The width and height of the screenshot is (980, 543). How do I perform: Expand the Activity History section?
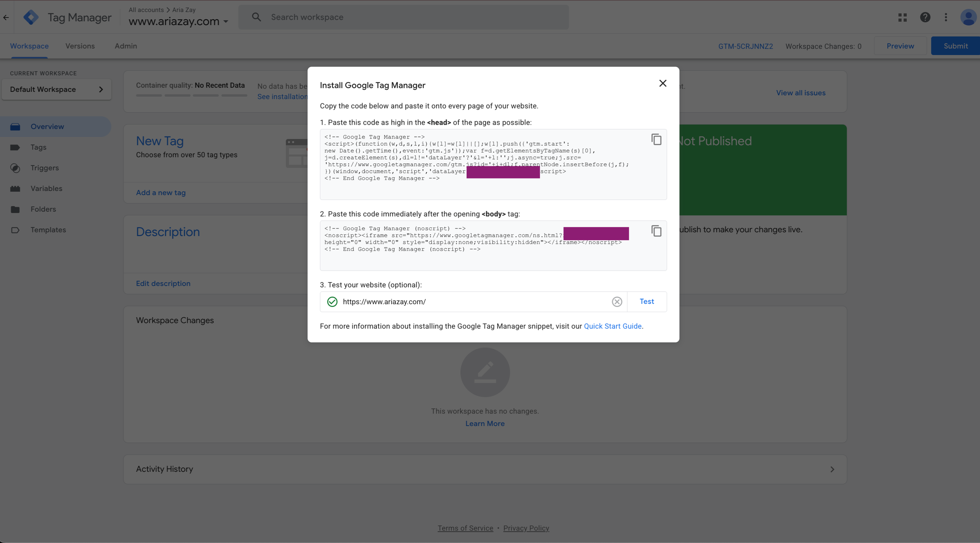(832, 469)
